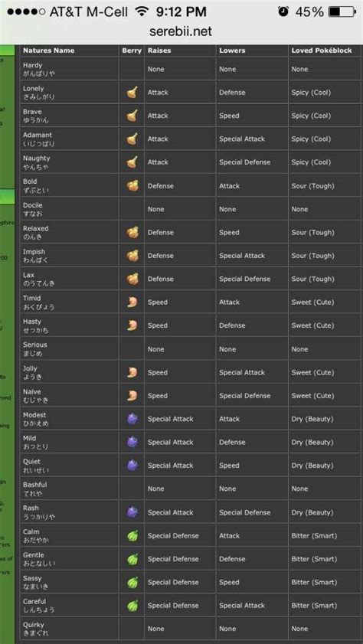The height and width of the screenshot is (644, 363).
Task: Tap the green berry icon beside Careful
Action: point(132,606)
